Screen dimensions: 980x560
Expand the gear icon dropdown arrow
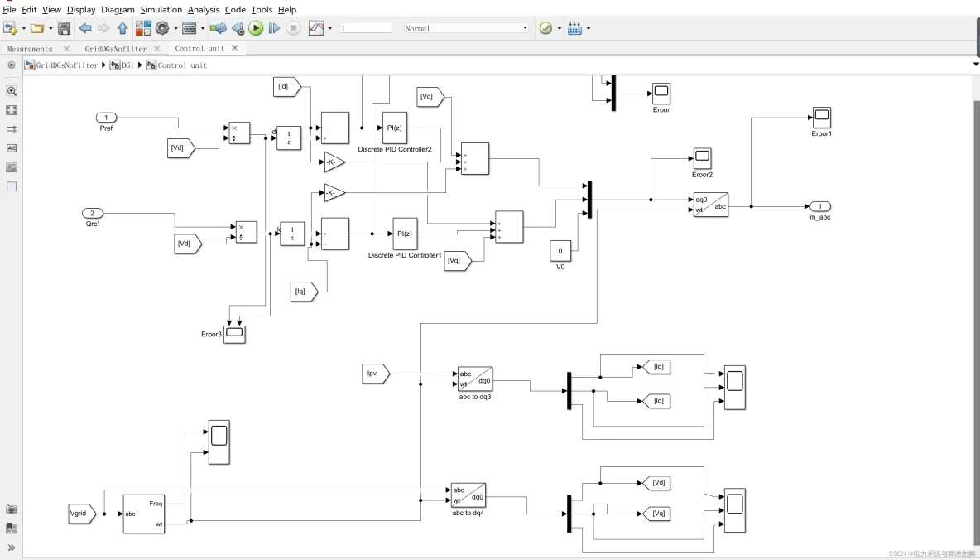click(175, 28)
